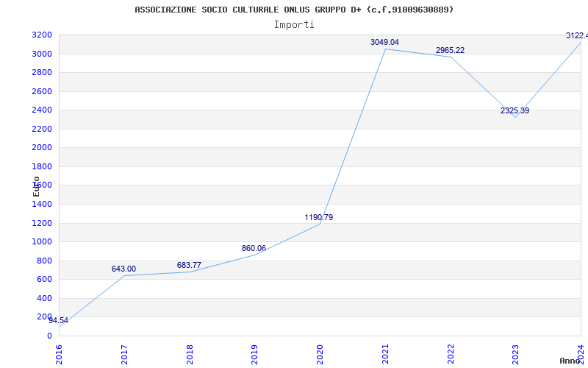Click the 3200 y-axis tick label

tap(42, 35)
